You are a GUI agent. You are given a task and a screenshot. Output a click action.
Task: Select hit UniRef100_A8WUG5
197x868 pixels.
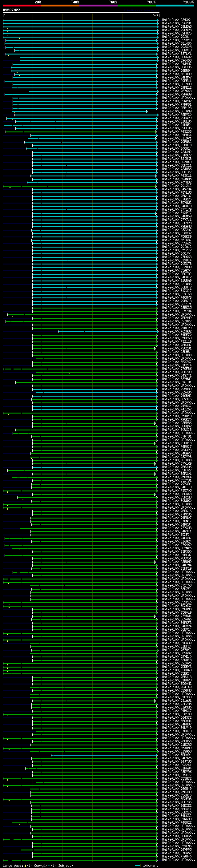(x=176, y=836)
